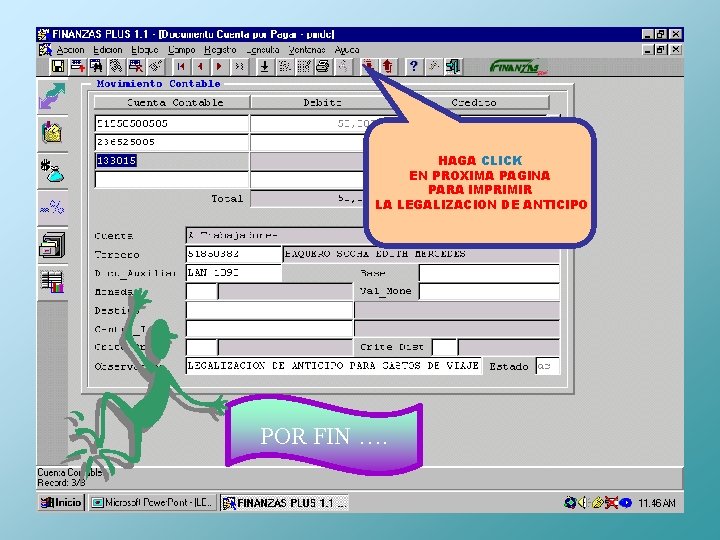Click the empty fourth account row
Screen dimensions: 720x540
(172, 180)
